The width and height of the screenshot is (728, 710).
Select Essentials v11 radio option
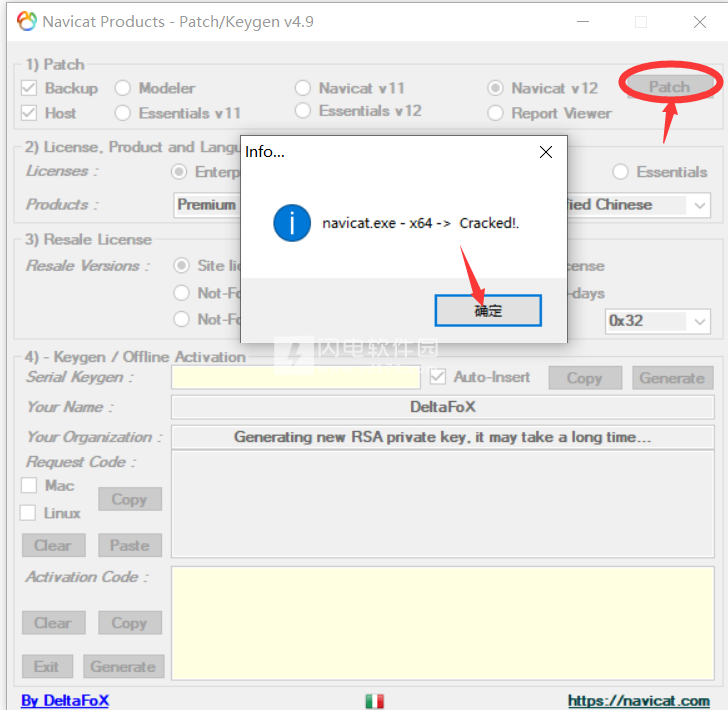click(x=123, y=113)
